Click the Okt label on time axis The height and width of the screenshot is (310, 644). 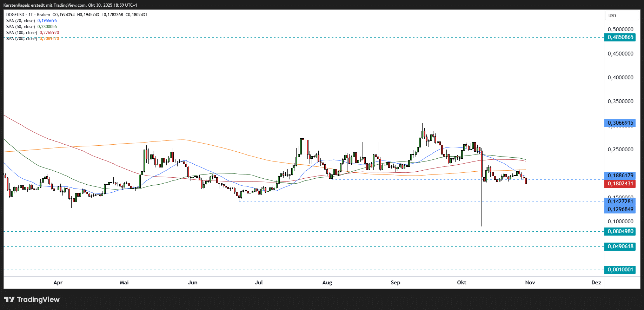pos(462,283)
